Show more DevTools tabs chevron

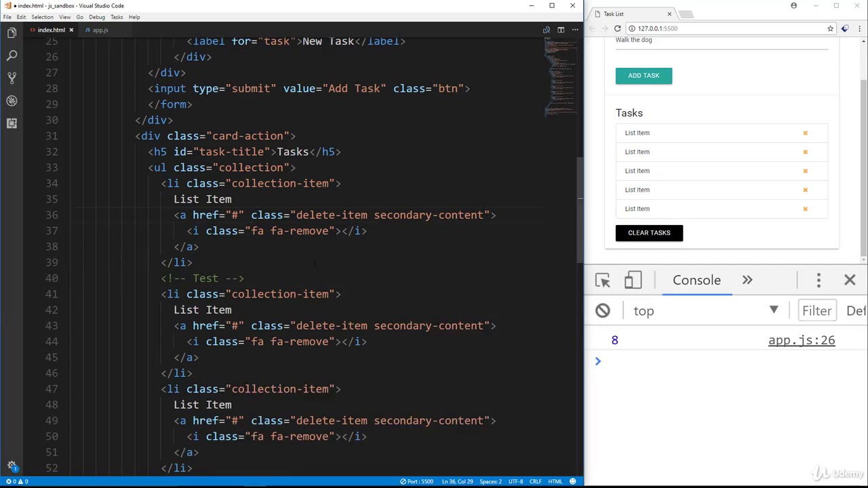pyautogui.click(x=747, y=280)
